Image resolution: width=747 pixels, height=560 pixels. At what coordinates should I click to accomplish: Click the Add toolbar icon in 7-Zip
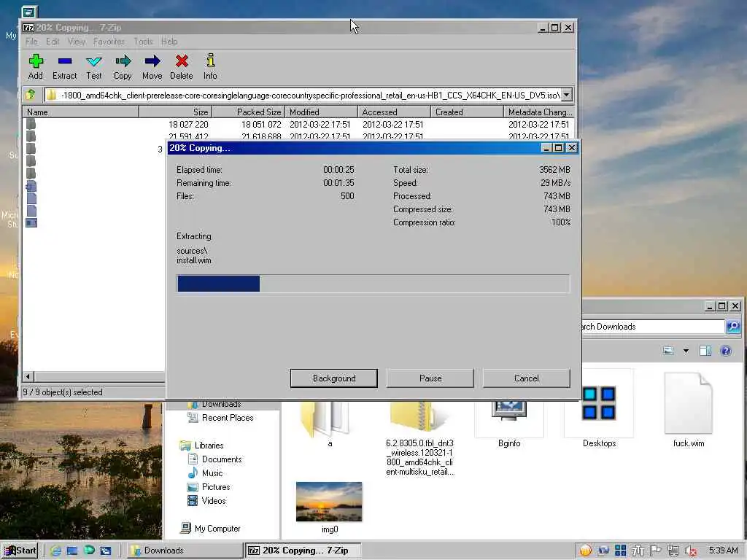[35, 66]
